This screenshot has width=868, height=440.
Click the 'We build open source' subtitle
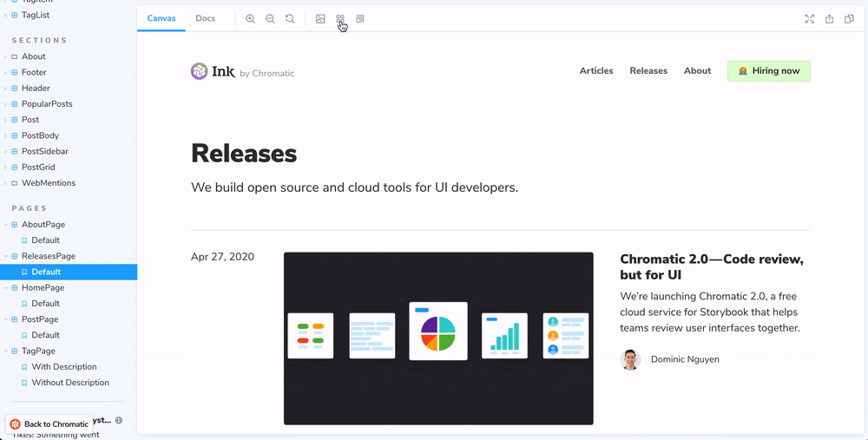tap(355, 187)
